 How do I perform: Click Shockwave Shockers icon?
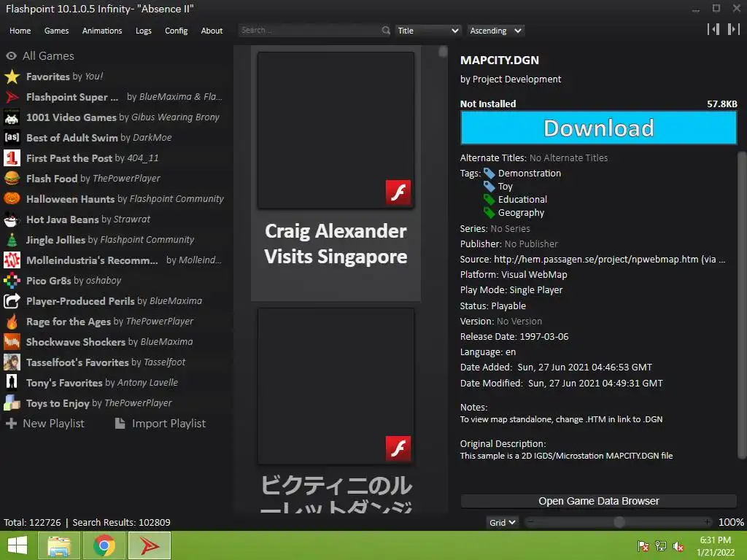click(x=12, y=342)
